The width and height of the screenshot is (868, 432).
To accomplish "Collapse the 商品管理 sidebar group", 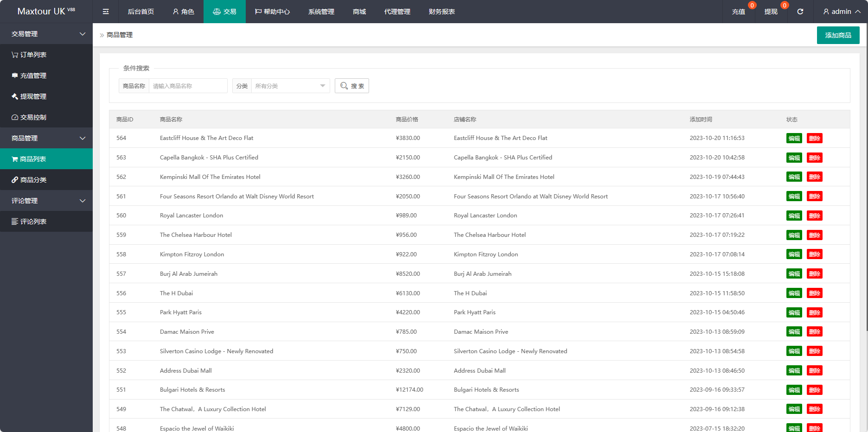I will [46, 138].
